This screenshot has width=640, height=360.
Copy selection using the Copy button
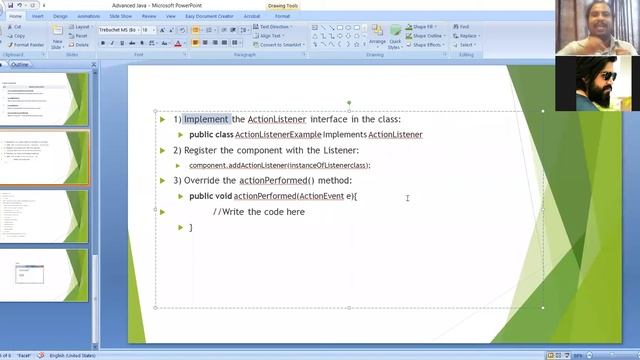(16, 36)
